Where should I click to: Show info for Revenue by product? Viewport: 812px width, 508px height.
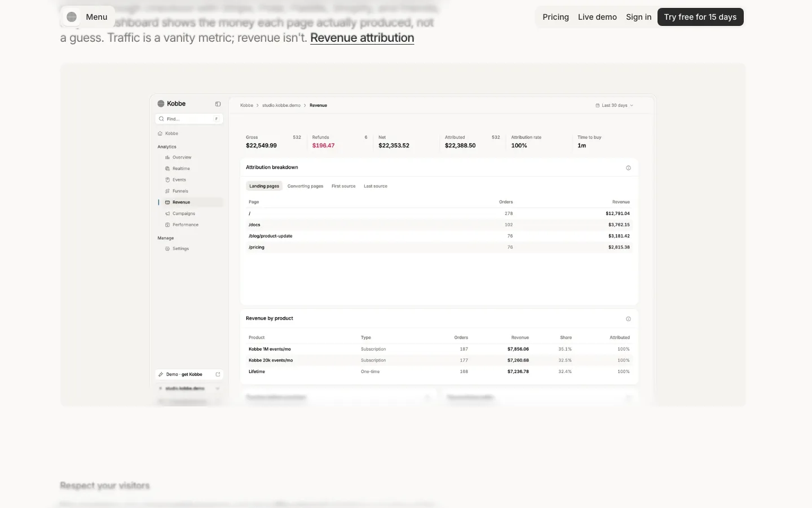coord(628,319)
